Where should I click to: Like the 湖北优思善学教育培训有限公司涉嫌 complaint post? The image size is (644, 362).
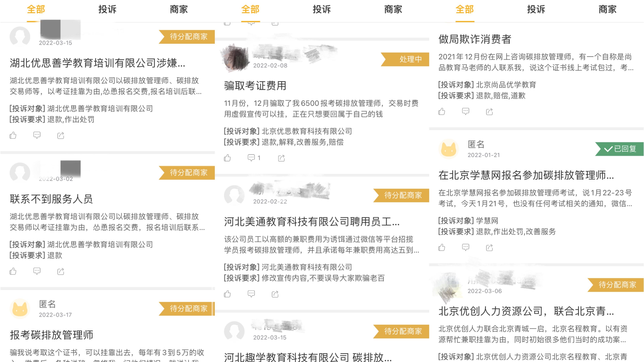13,135
